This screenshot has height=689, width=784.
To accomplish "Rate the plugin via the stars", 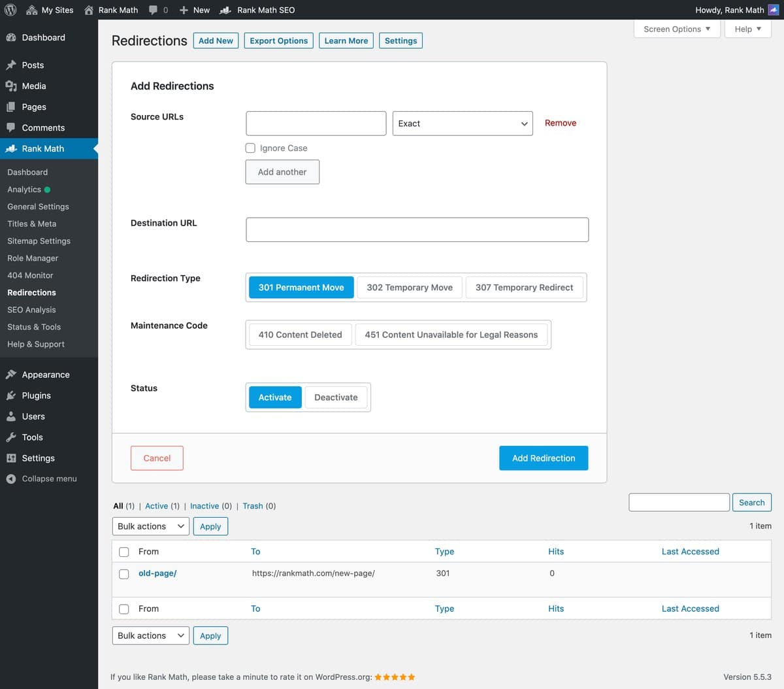I will [395, 677].
